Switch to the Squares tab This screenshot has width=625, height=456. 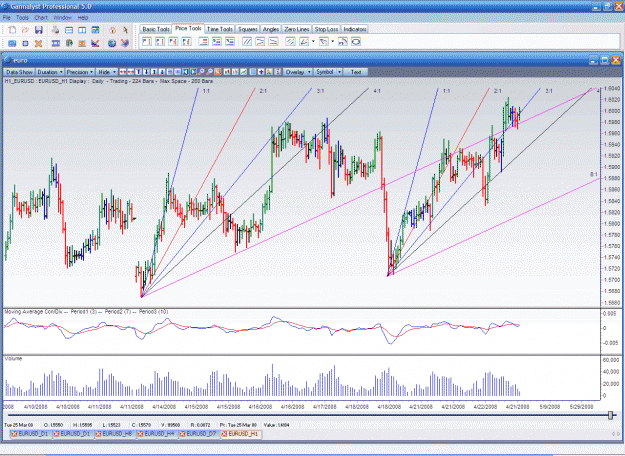click(248, 29)
